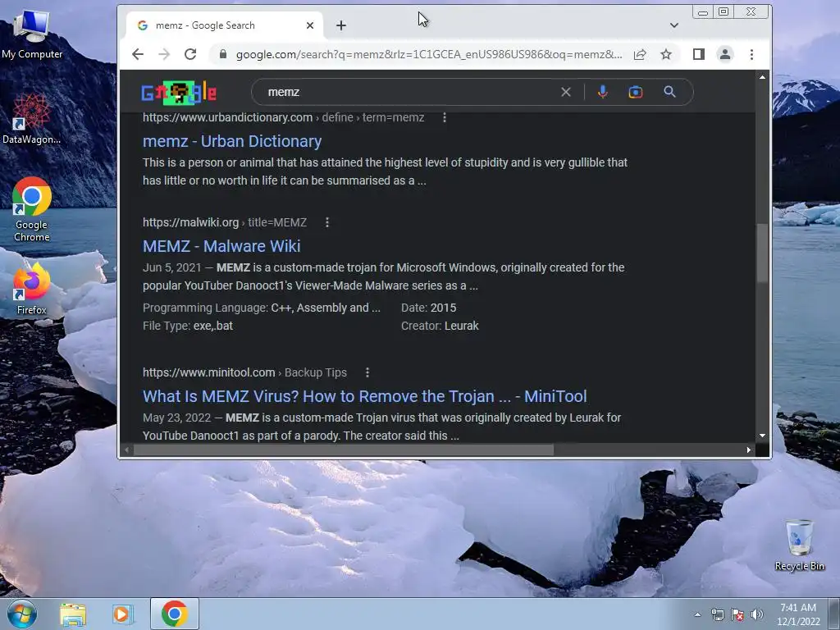The width and height of the screenshot is (840, 630).
Task: Click the horizontal scrollbar thumb
Action: click(x=343, y=450)
